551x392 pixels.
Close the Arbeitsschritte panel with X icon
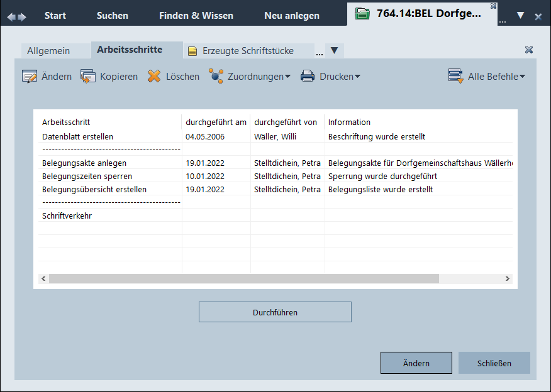(x=528, y=50)
